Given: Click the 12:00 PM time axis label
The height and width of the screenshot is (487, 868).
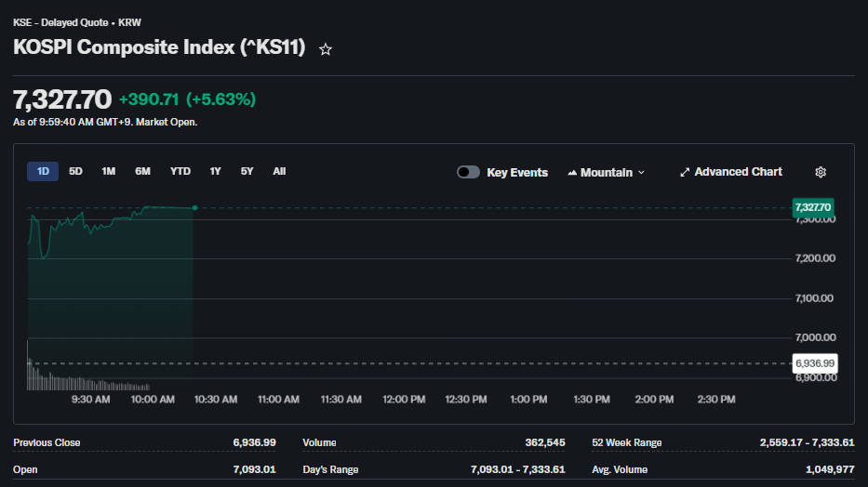Looking at the screenshot, I should [x=404, y=399].
